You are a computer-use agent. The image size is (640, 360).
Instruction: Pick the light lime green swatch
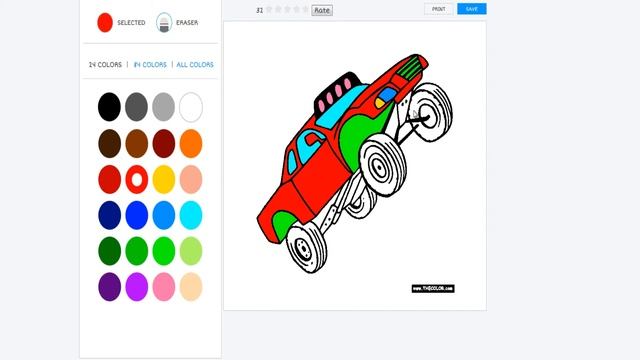(x=191, y=251)
